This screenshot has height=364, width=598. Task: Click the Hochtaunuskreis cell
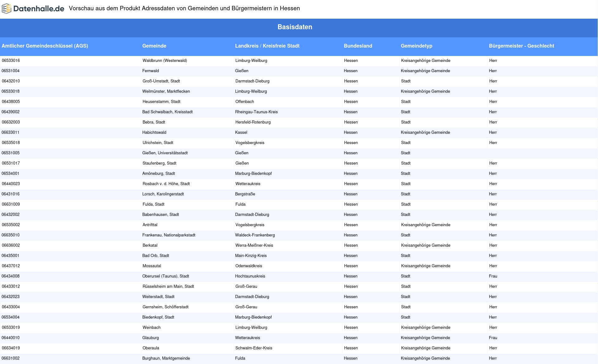click(250, 276)
